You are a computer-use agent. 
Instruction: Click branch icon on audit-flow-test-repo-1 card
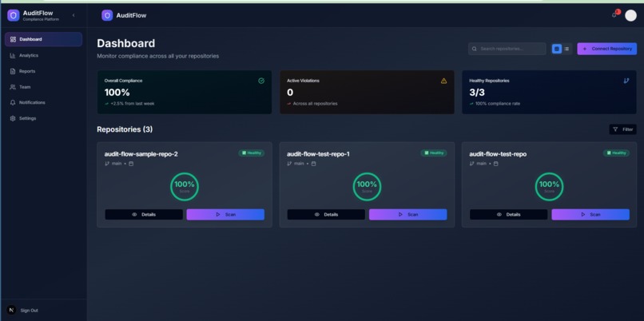click(289, 164)
